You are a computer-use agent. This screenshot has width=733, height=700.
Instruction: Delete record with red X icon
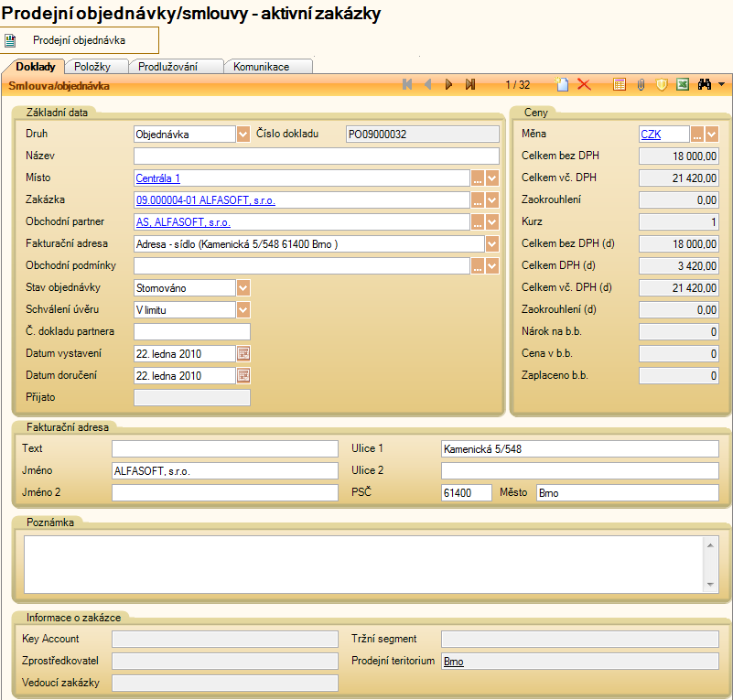pos(584,85)
